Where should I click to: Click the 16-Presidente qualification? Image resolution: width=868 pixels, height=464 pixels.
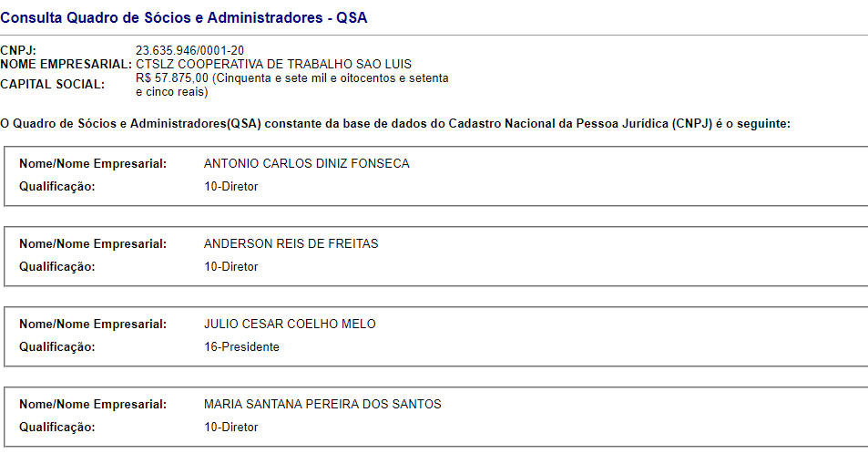[241, 347]
